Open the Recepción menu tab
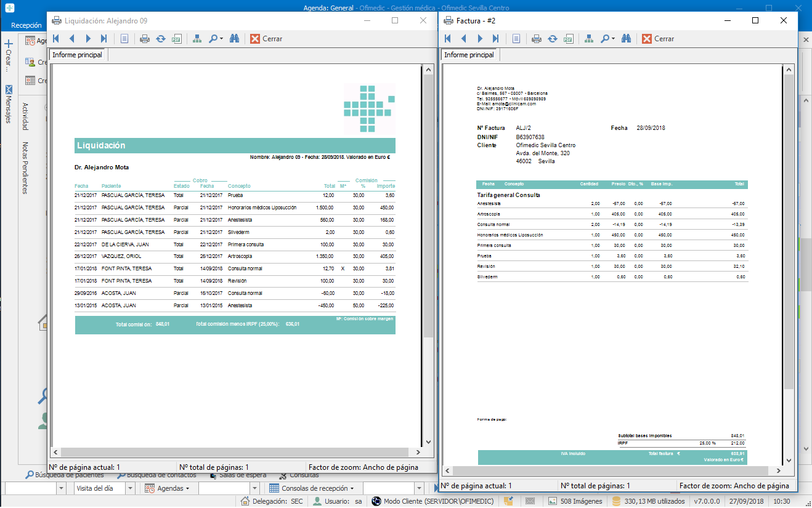 point(26,26)
